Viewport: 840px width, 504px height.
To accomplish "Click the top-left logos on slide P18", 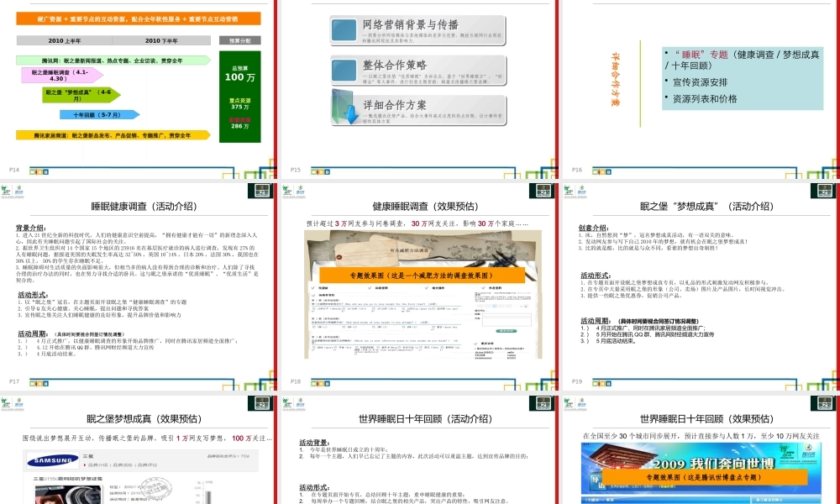I will [x=294, y=192].
